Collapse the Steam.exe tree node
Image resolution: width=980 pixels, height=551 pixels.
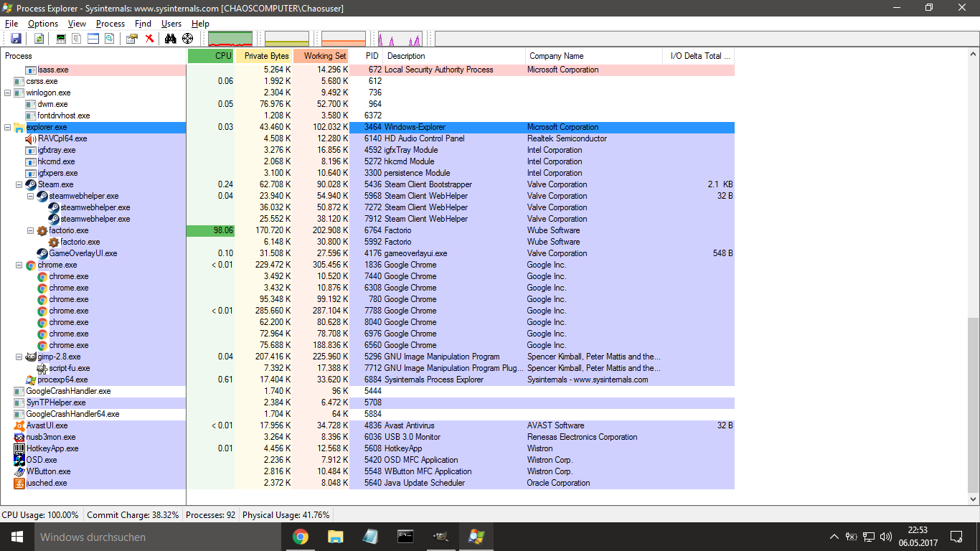19,184
